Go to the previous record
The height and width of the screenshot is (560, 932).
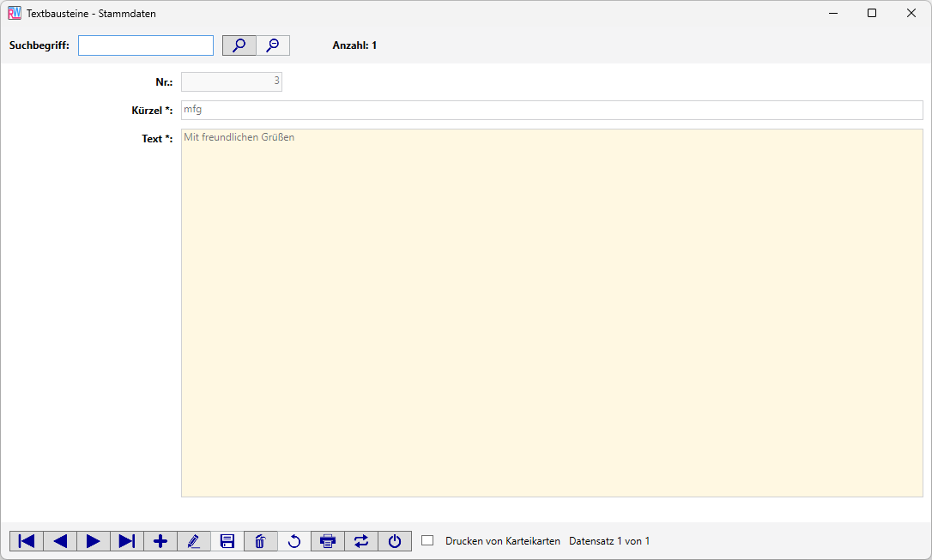coord(60,541)
